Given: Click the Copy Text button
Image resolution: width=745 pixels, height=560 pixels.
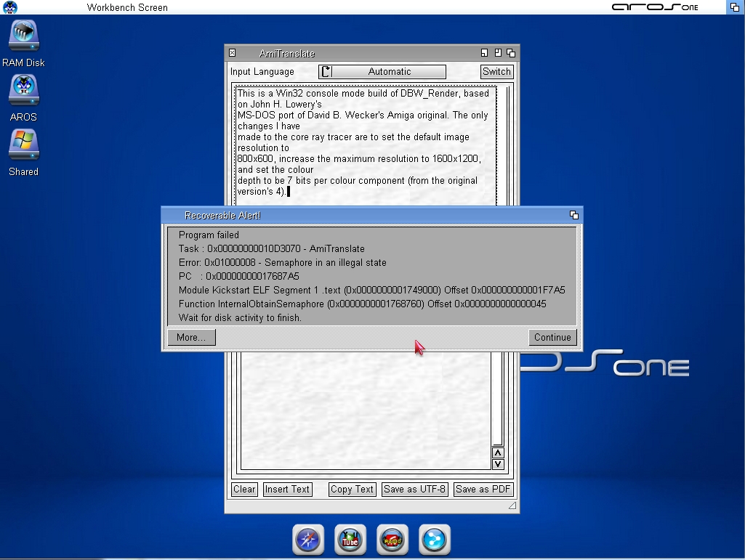Looking at the screenshot, I should coord(352,490).
